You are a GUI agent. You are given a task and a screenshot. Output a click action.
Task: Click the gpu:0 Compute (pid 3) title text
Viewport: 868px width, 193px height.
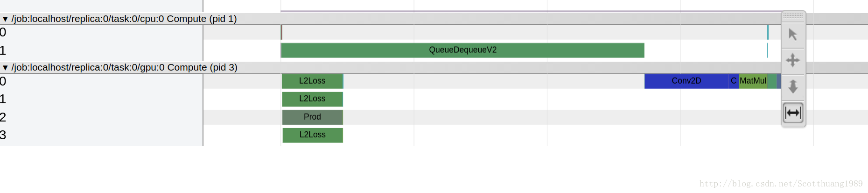pos(125,67)
